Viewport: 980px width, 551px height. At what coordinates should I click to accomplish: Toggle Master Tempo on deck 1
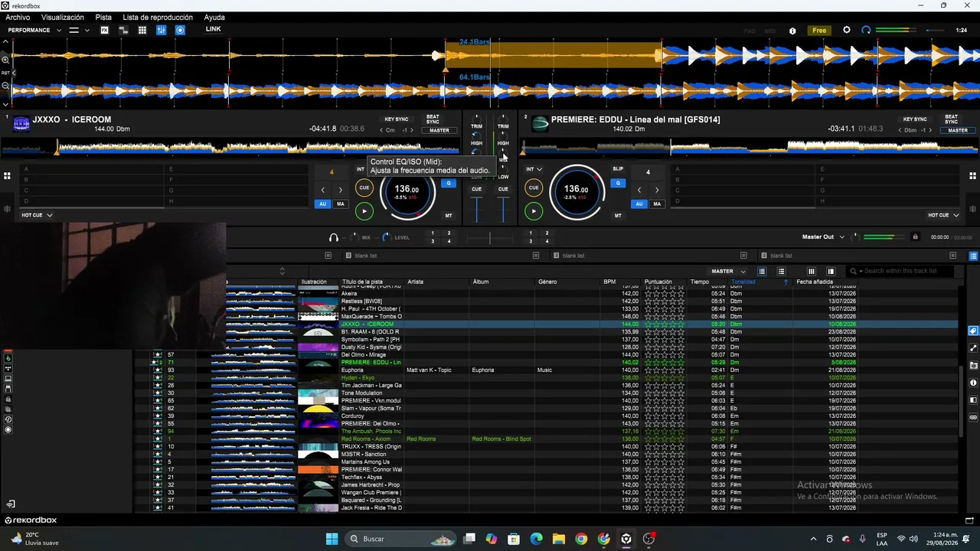click(449, 216)
